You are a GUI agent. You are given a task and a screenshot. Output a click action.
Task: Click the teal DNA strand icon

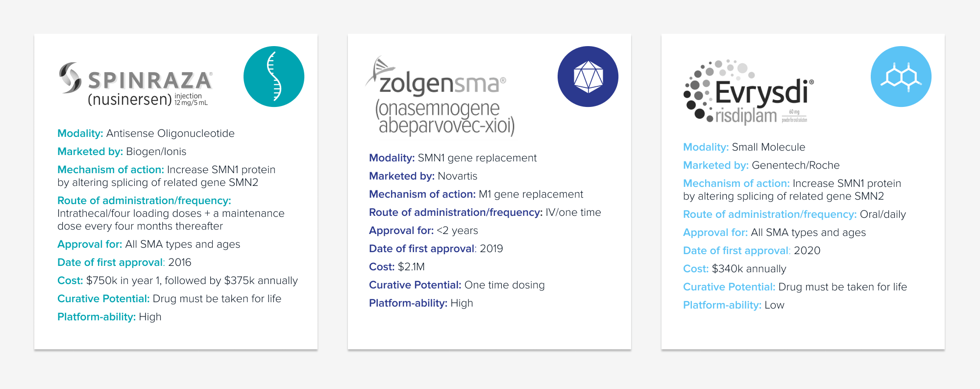274,77
